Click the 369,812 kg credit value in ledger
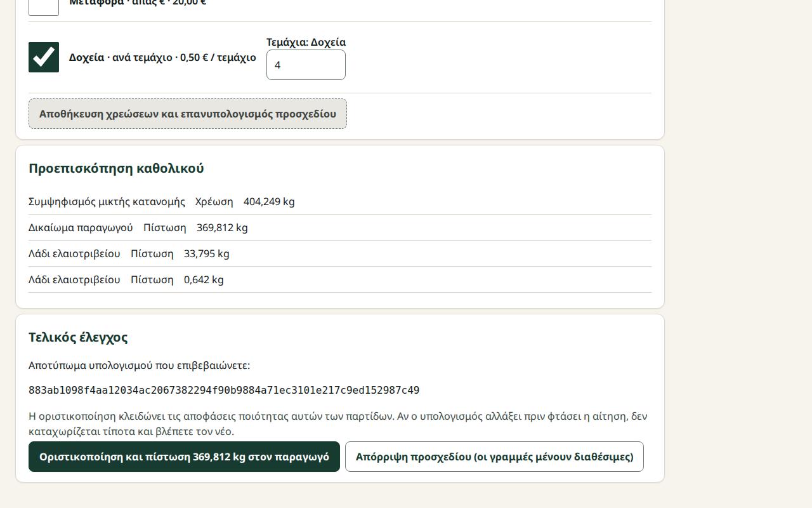Viewport: 812px width, 508px height. pyautogui.click(x=222, y=227)
